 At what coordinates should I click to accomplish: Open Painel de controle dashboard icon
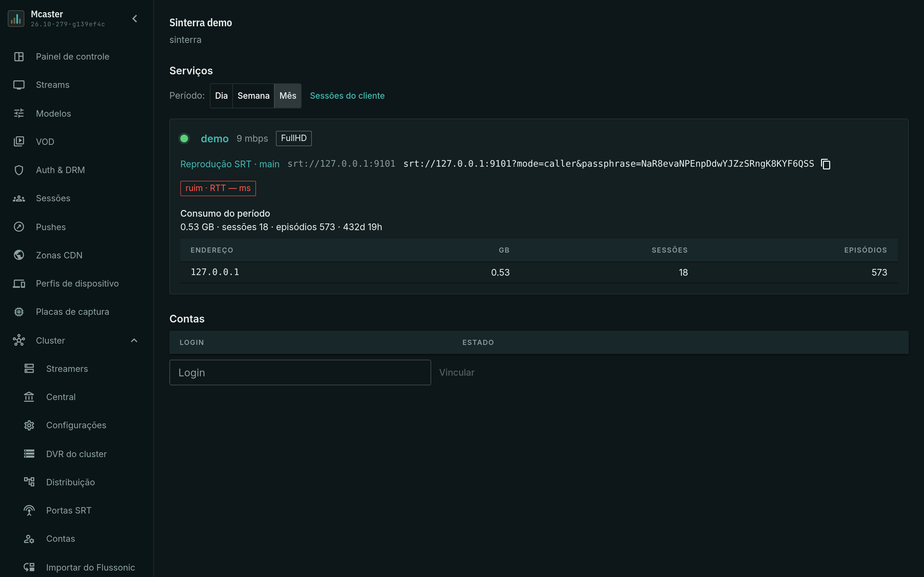point(19,56)
